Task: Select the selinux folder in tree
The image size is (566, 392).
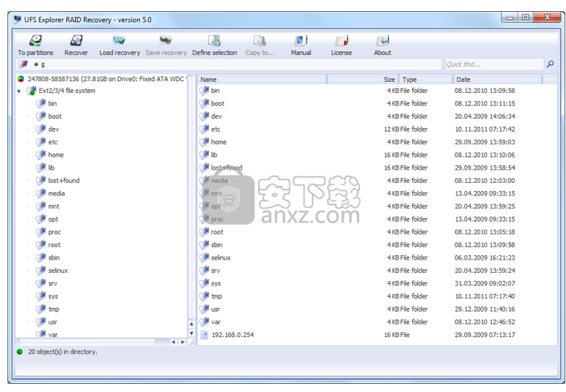Action: pyautogui.click(x=58, y=270)
